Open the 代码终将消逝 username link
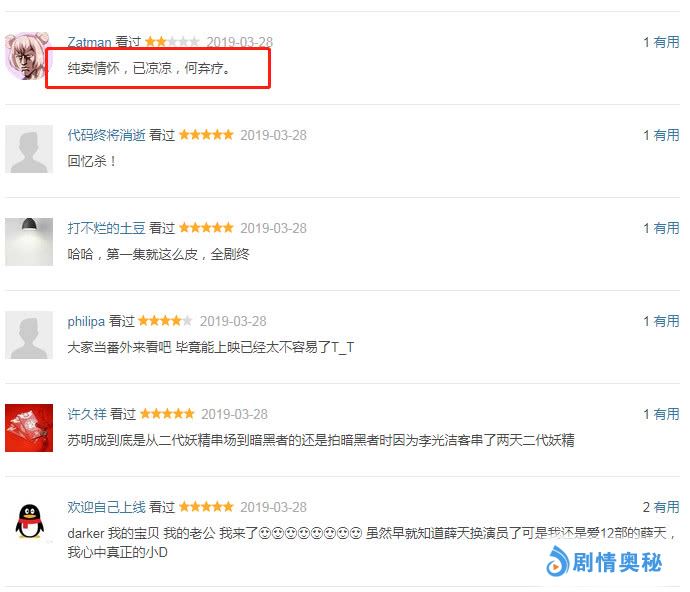This screenshot has width=690, height=592. pos(106,135)
